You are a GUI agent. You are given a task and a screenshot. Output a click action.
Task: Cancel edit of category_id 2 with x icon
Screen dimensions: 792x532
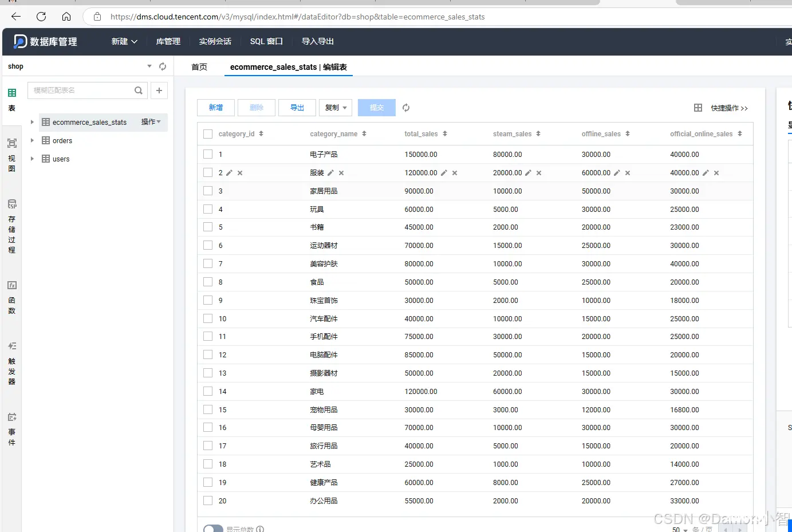pyautogui.click(x=240, y=173)
